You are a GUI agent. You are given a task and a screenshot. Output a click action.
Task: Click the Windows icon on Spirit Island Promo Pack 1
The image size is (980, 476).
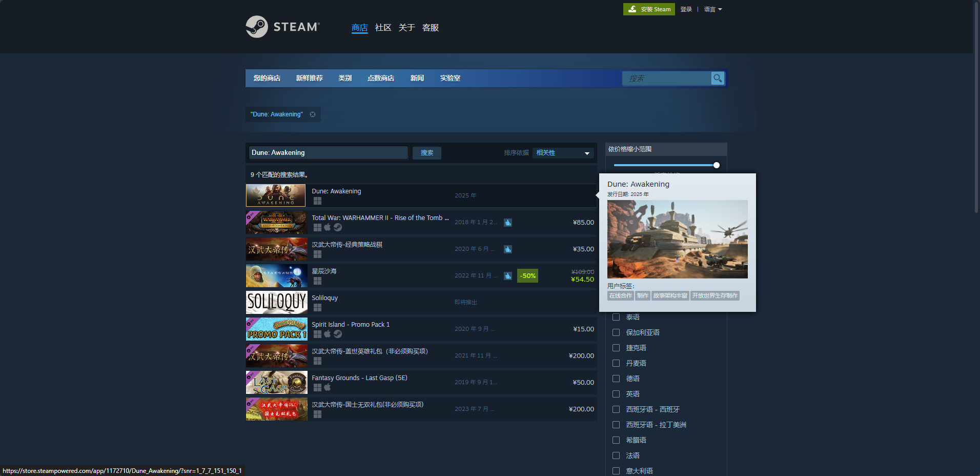317,334
